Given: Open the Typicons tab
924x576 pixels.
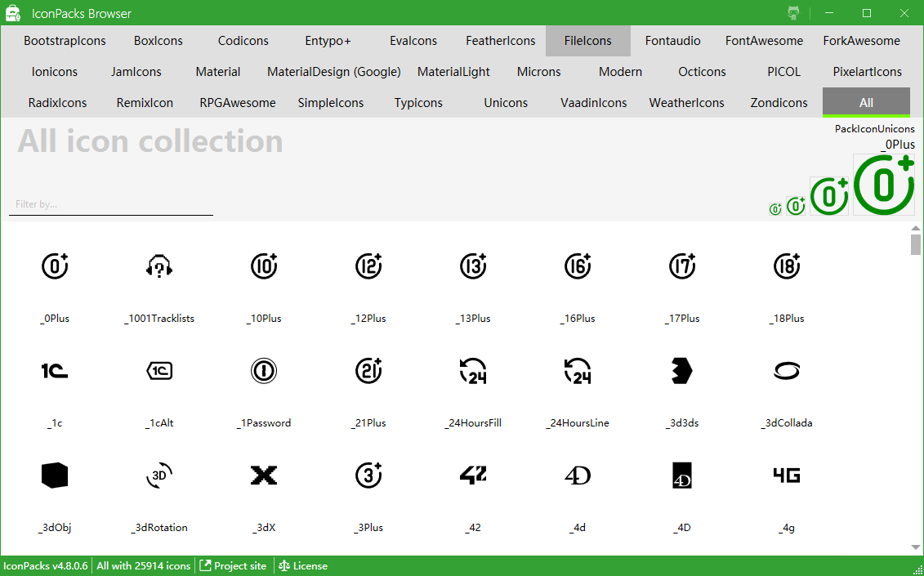Looking at the screenshot, I should tap(418, 103).
